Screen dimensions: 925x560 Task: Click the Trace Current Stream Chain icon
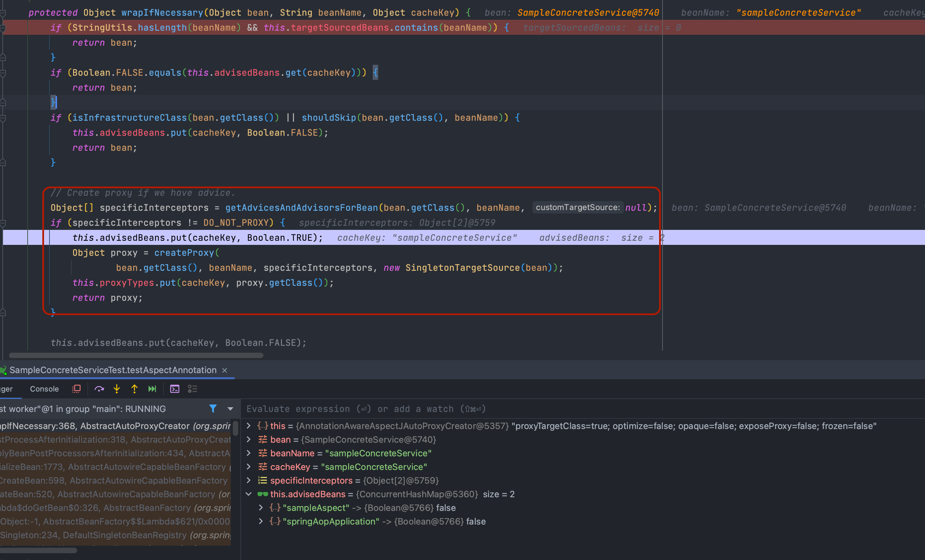click(x=193, y=389)
